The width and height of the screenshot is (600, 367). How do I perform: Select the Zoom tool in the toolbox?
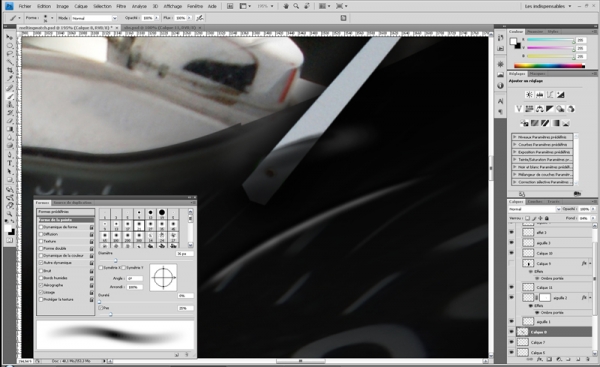pyautogui.click(x=10, y=214)
